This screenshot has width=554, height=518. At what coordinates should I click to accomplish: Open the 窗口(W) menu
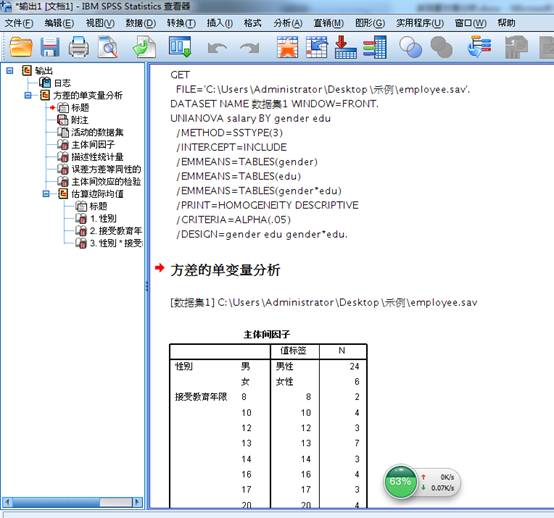470,23
